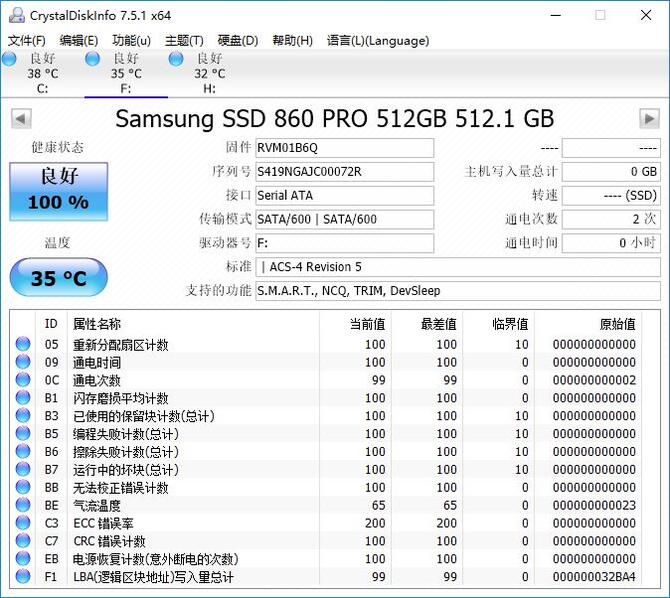Open the 语言(L)(Language) menu

(x=378, y=41)
